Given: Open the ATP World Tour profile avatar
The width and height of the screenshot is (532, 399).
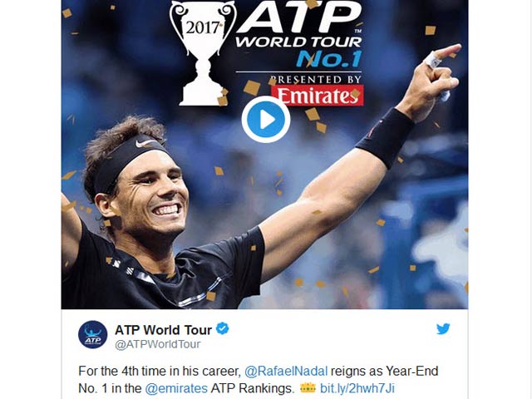Looking at the screenshot, I should pos(92,334).
